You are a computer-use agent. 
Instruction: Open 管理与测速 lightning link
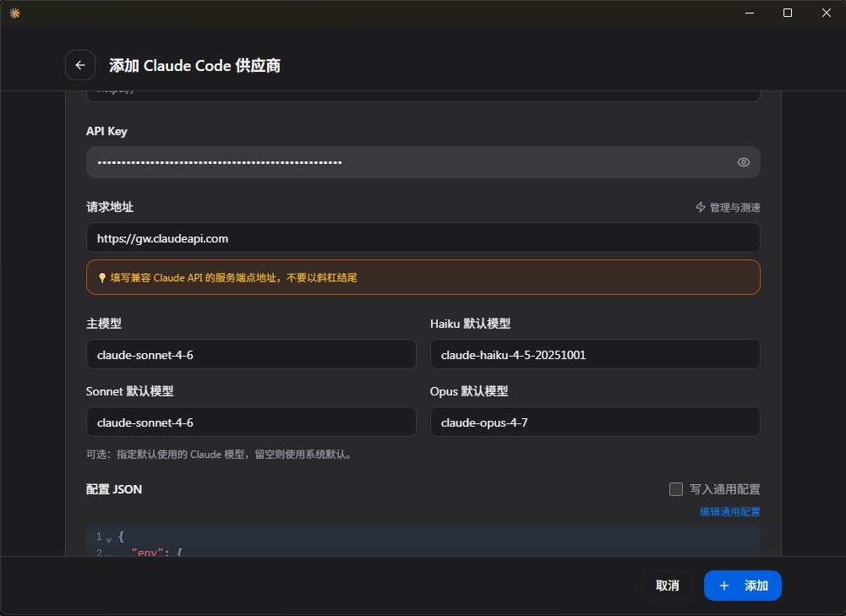pos(728,207)
